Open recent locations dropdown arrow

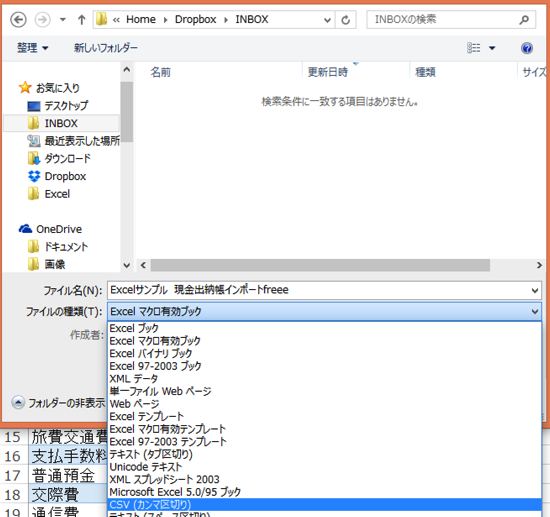coord(63,20)
